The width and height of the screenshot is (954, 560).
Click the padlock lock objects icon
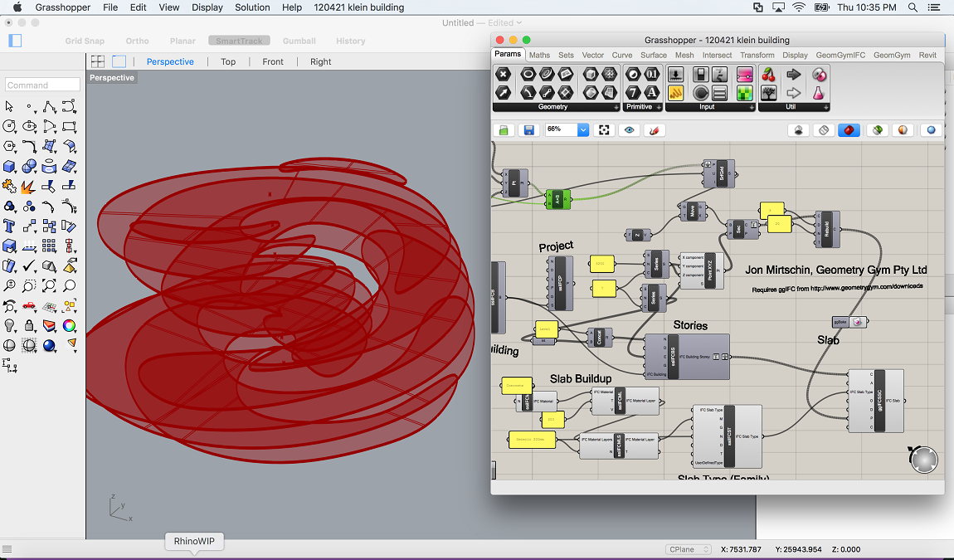(29, 325)
